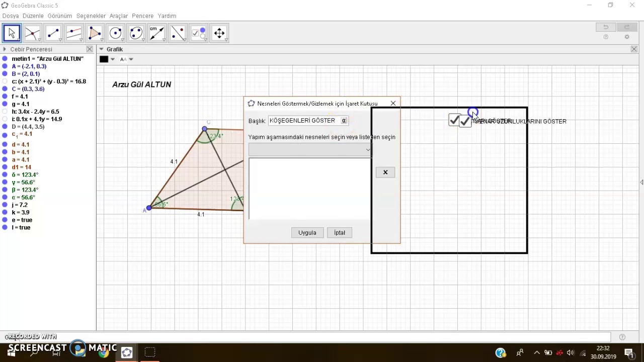Viewport: 644px width, 362px height.
Task: Open the Görünüm menu
Action: tap(60, 16)
